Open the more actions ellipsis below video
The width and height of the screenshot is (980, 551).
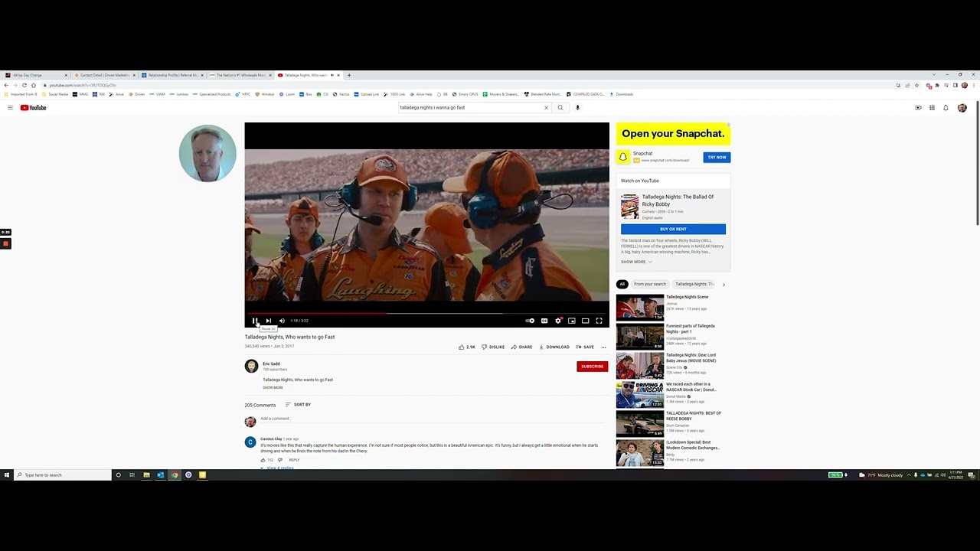[x=603, y=347]
